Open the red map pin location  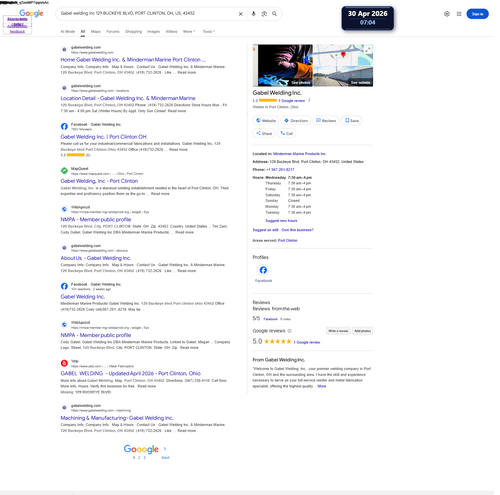[343, 54]
